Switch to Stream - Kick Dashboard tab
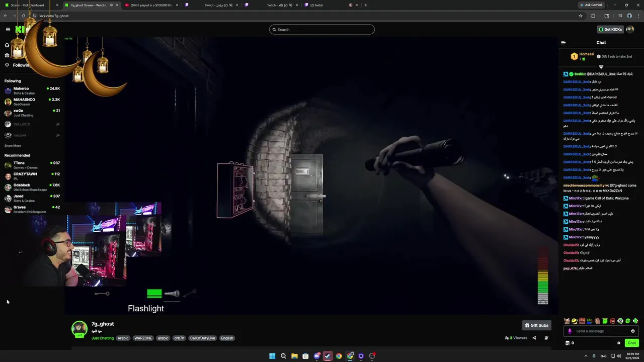The height and width of the screenshot is (362, 644). [31, 5]
